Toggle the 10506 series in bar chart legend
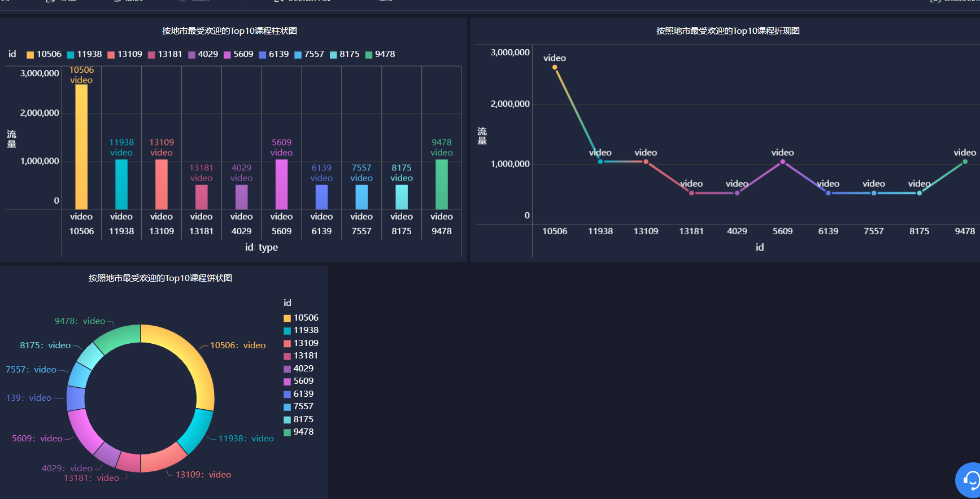 coord(44,54)
